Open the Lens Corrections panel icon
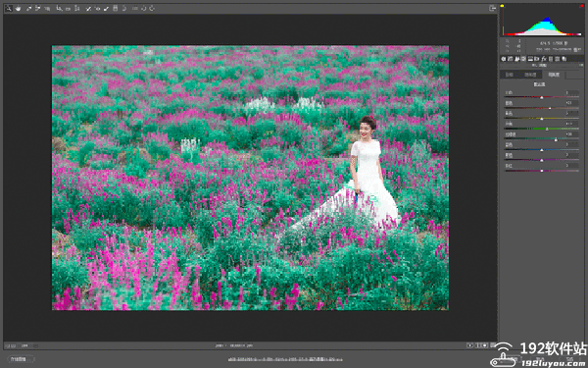This screenshot has width=588, height=368. (x=537, y=59)
